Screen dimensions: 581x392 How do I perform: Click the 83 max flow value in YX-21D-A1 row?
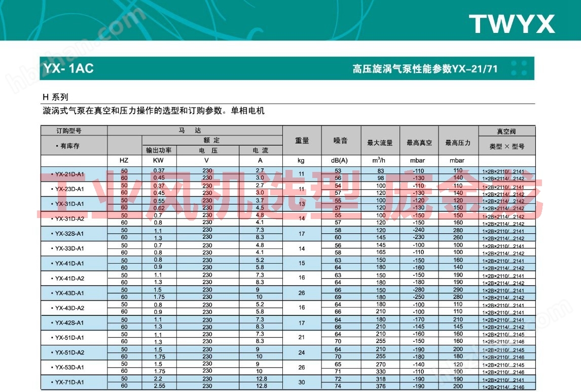381,171
